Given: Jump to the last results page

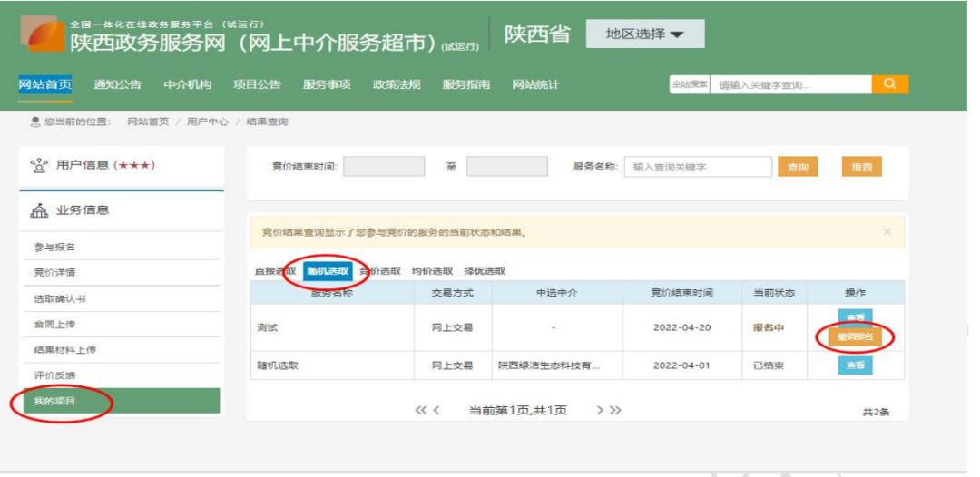Looking at the screenshot, I should [x=615, y=410].
